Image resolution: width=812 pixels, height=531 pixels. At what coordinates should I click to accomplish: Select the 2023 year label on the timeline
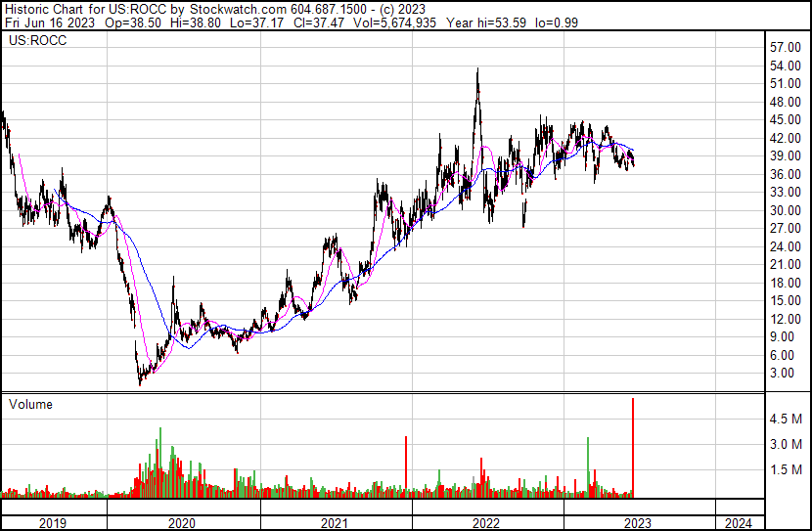[x=638, y=522]
